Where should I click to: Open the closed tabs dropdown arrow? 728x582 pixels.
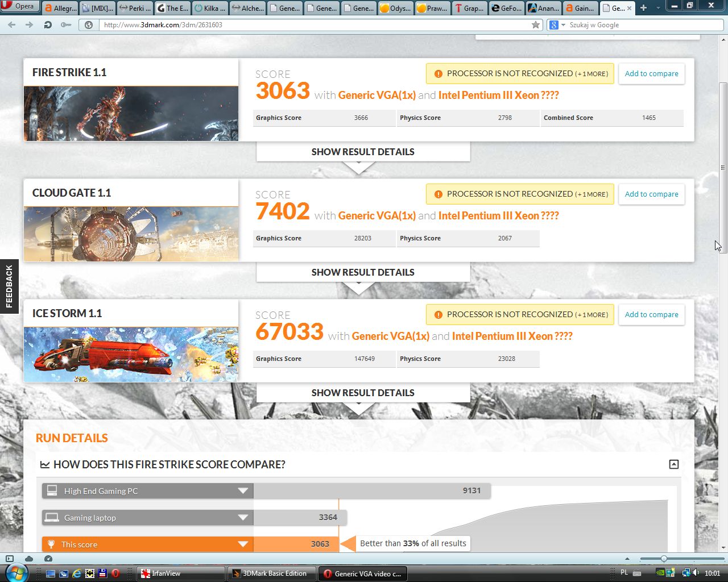(658, 8)
